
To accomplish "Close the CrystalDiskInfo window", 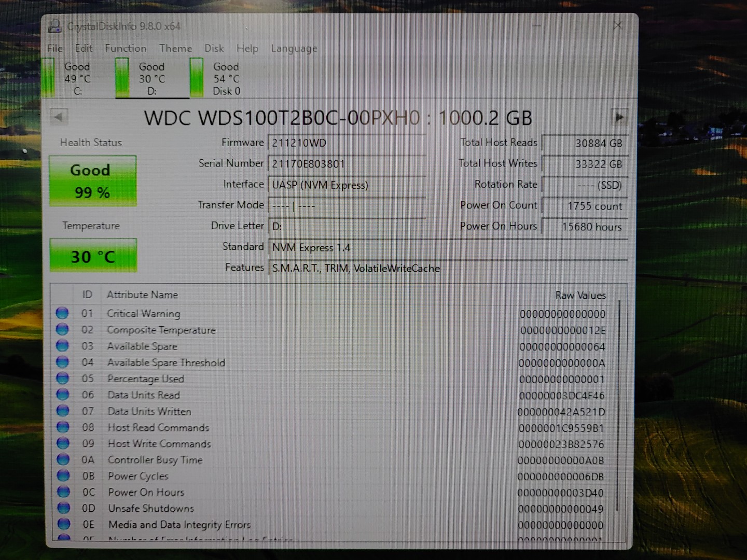I will pyautogui.click(x=617, y=25).
